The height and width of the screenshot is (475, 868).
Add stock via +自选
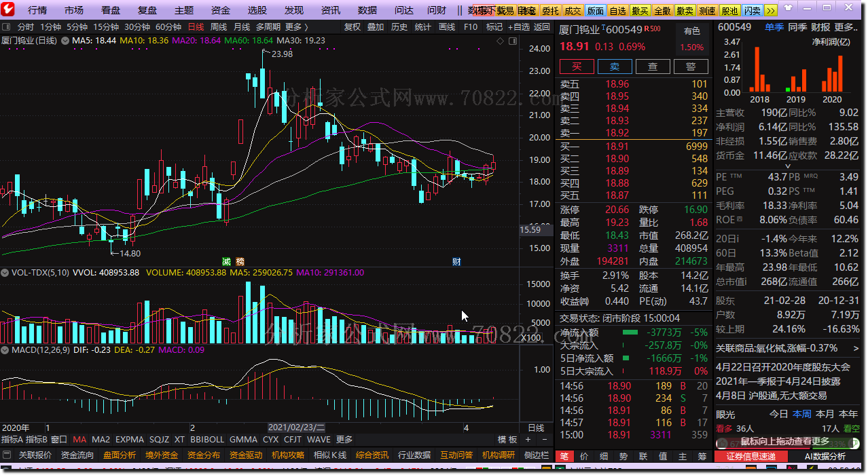pyautogui.click(x=518, y=27)
